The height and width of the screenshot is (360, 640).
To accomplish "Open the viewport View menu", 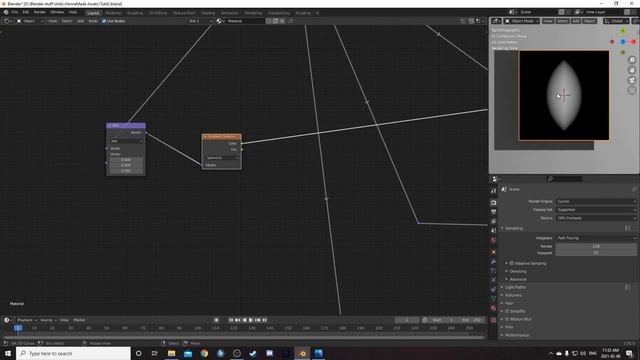I will 548,21.
